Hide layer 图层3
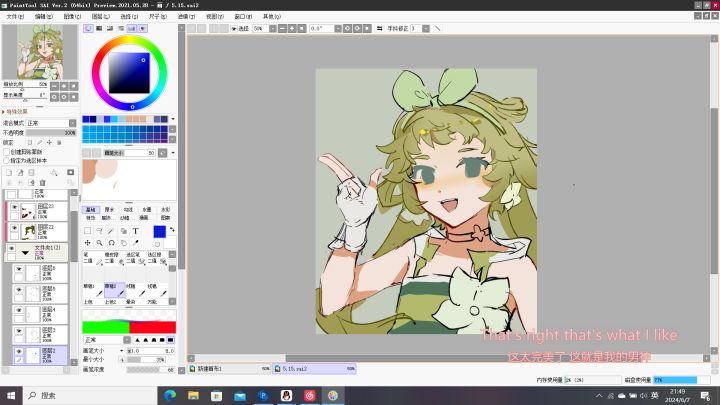The image size is (720, 405). [x=19, y=331]
